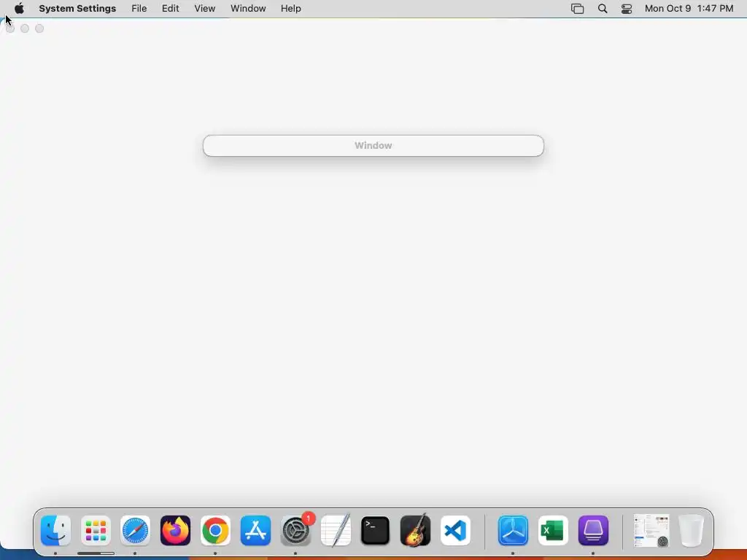Open the Help menu
Screen dimensions: 747x560
[x=290, y=9]
